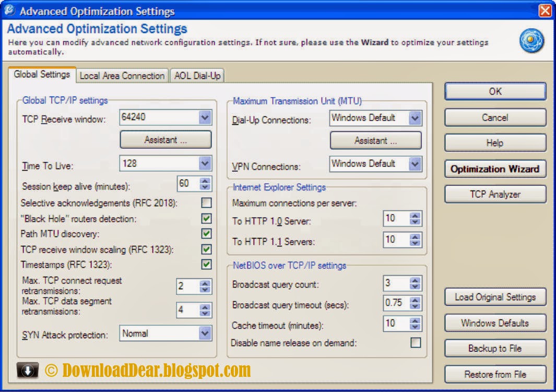The image size is (556, 392).
Task: Open the SYN Attack protection dropdown
Action: (x=206, y=334)
